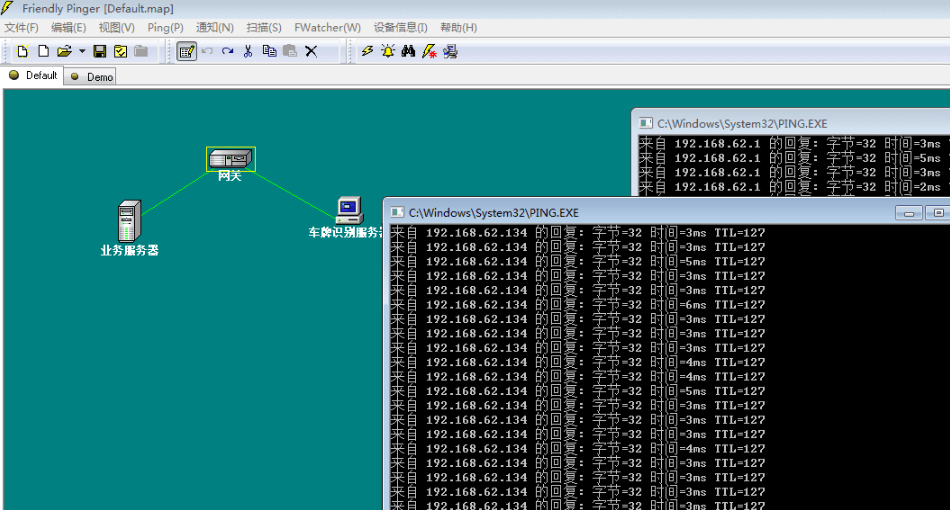Save the map with floppy disk icon
Viewport: 950px width, 510px height.
(x=100, y=51)
